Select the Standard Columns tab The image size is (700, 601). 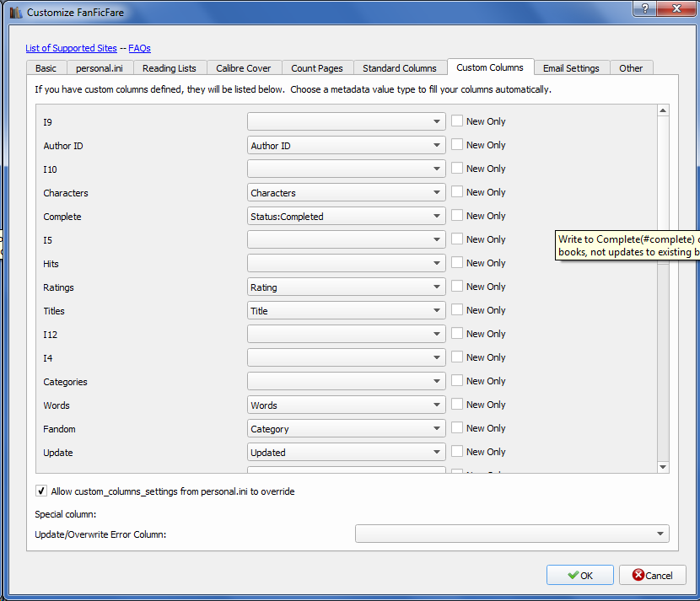click(x=400, y=68)
